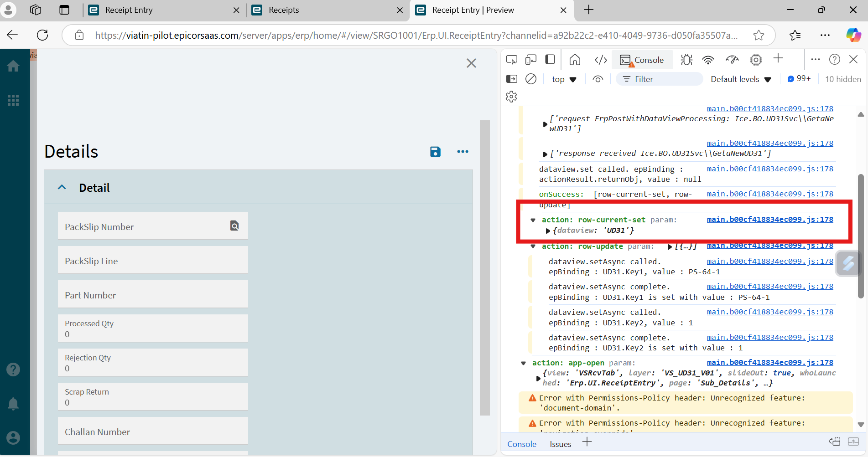This screenshot has height=457, width=868.
Task: Click the Part Number field
Action: pyautogui.click(x=153, y=294)
